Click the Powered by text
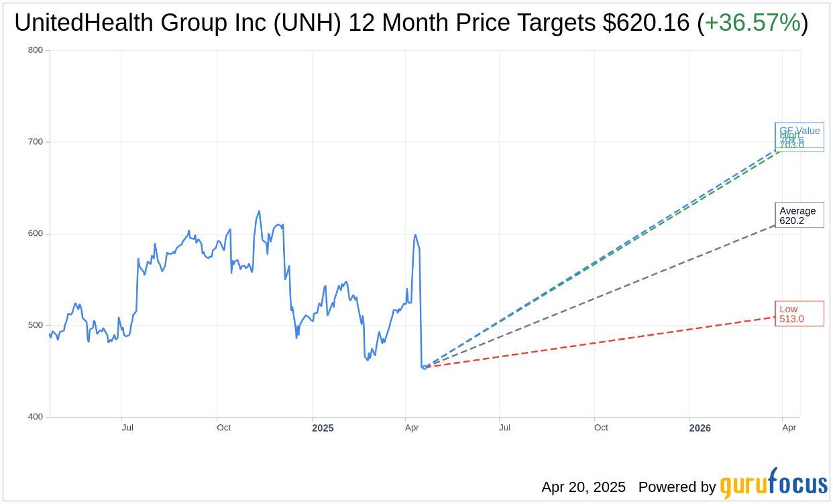This screenshot has height=504, width=833. click(x=677, y=487)
